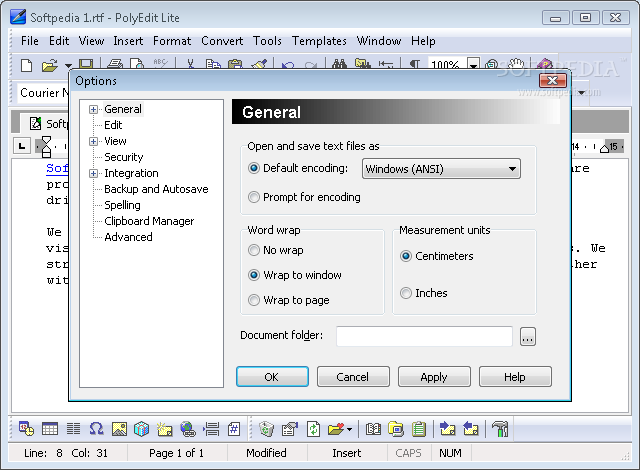Select Default encoding radio button
640x470 pixels.
(x=254, y=168)
